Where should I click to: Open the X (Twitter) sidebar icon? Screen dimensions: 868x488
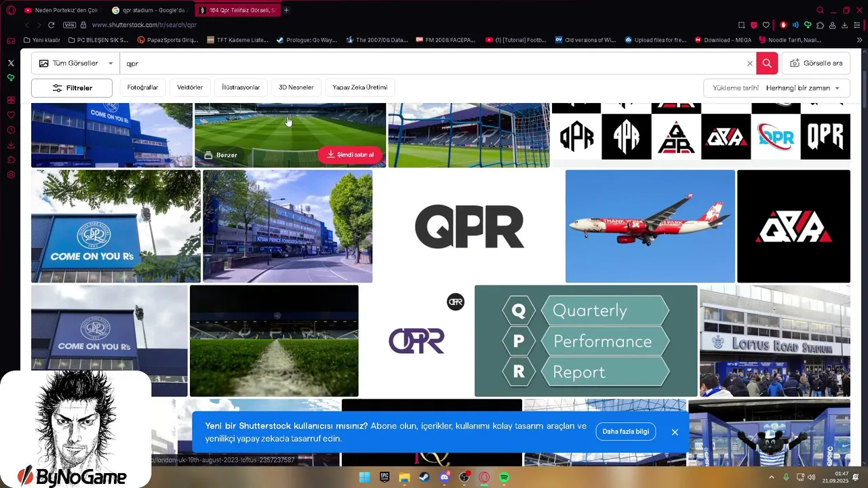coord(10,62)
